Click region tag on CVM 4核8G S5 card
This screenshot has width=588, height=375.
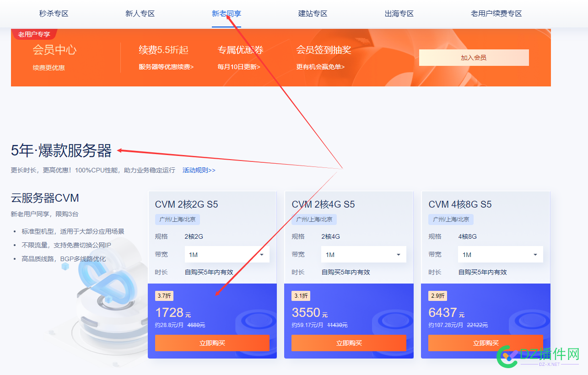click(x=451, y=220)
